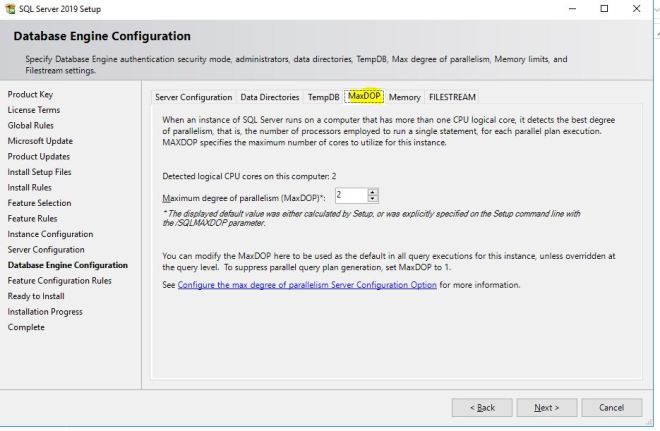This screenshot has height=431, width=660.
Task: Go back with the Back button
Action: 482,407
